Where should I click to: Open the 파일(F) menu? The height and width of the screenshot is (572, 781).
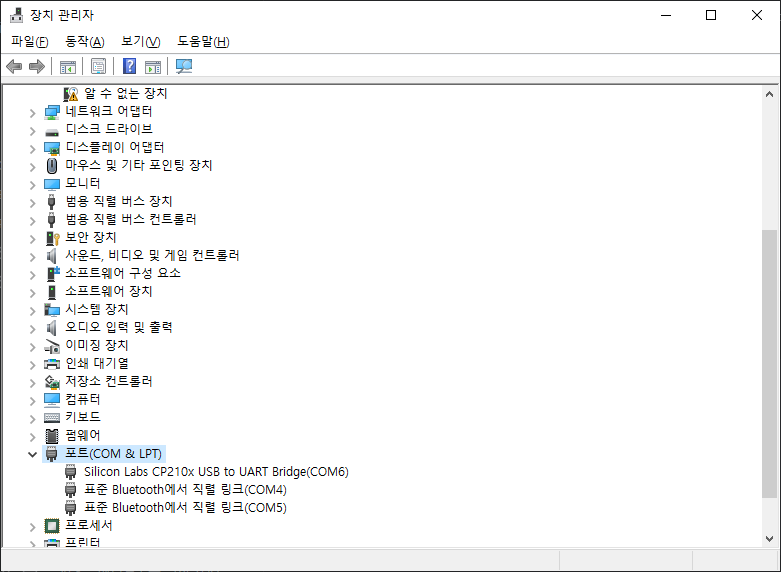[30, 41]
